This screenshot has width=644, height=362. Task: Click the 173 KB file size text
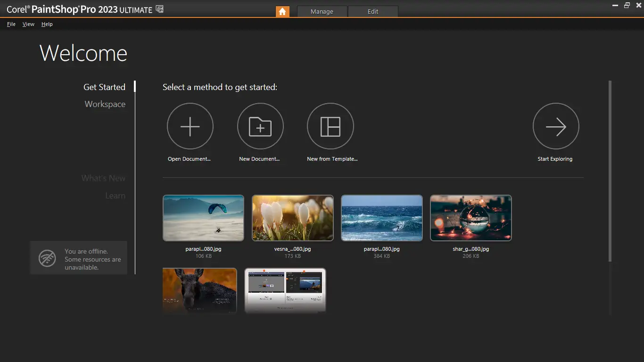(x=292, y=256)
